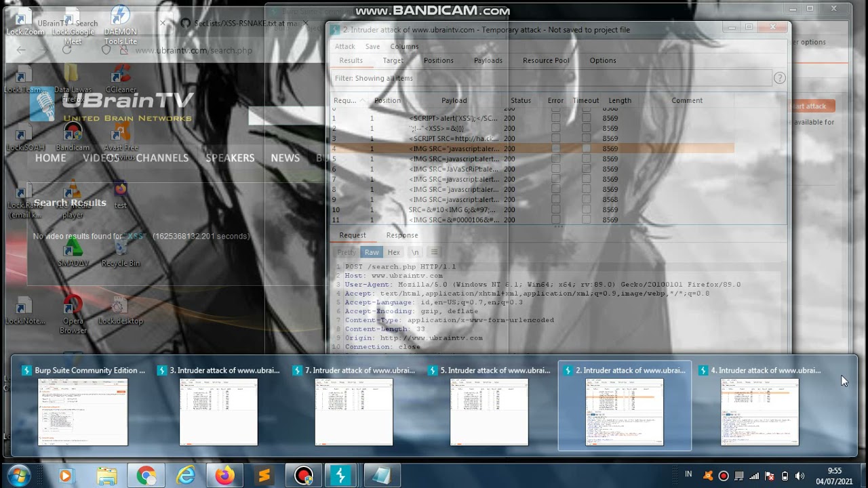Open the message editor hamburger menu

click(x=435, y=252)
